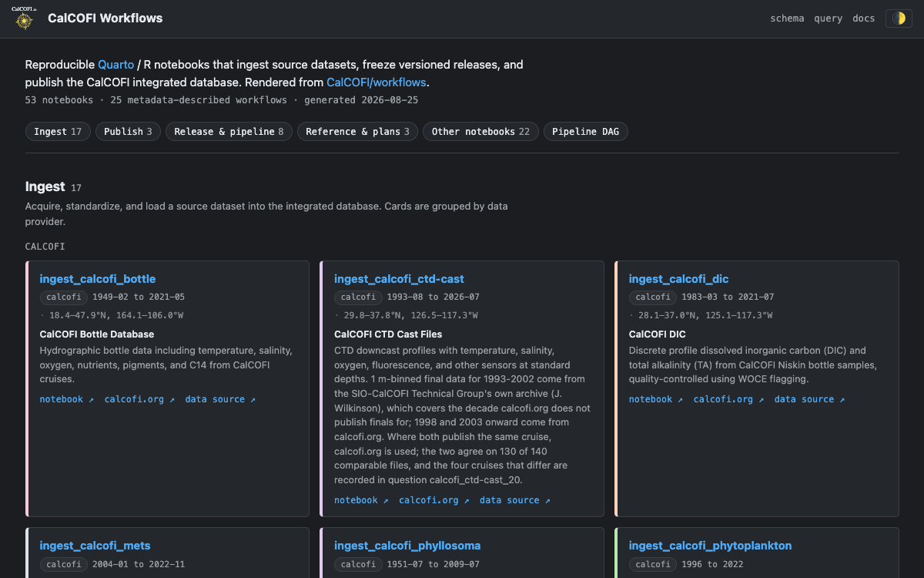Click date range 1996 to 2022

(712, 564)
